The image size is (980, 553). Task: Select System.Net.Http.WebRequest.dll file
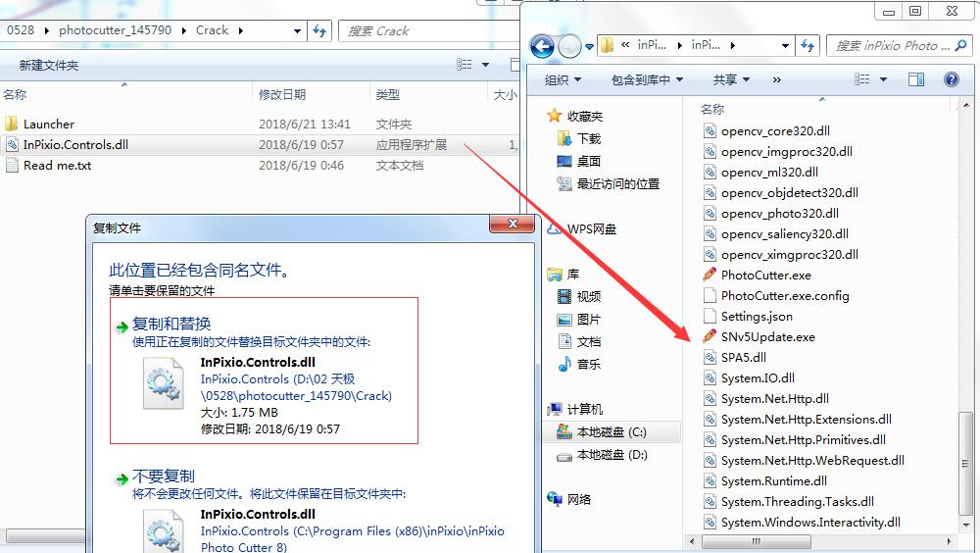click(812, 461)
